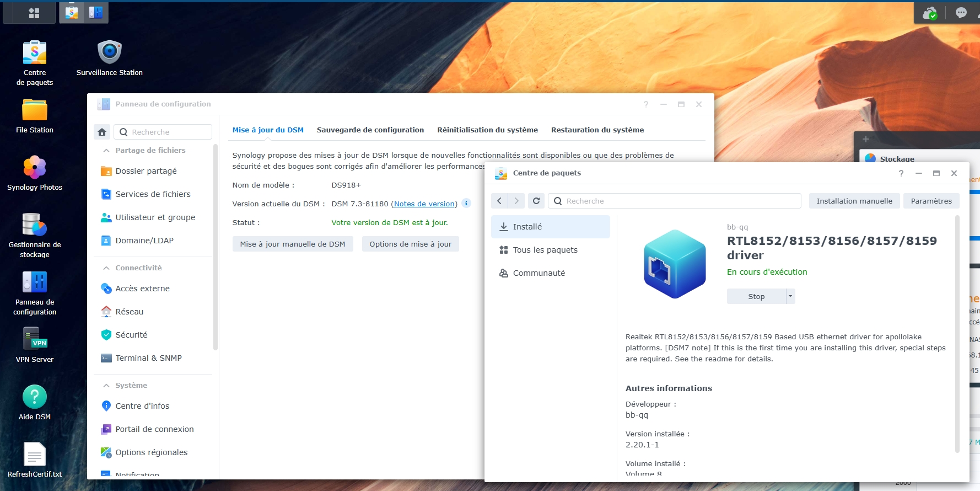Open Synology Photos from desktop
This screenshot has width=980, height=491.
35,168
